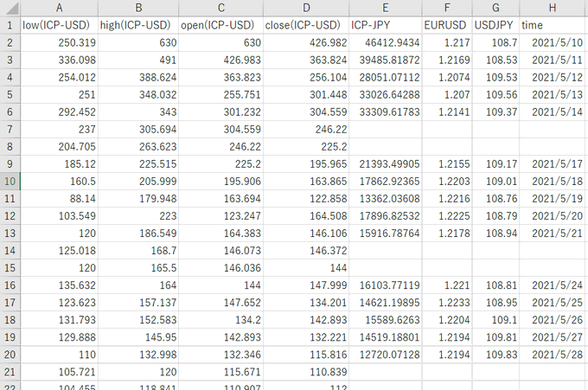Viewport: 588px width, 390px height.
Task: Select cell with value 21393.49905
Action: pos(386,164)
